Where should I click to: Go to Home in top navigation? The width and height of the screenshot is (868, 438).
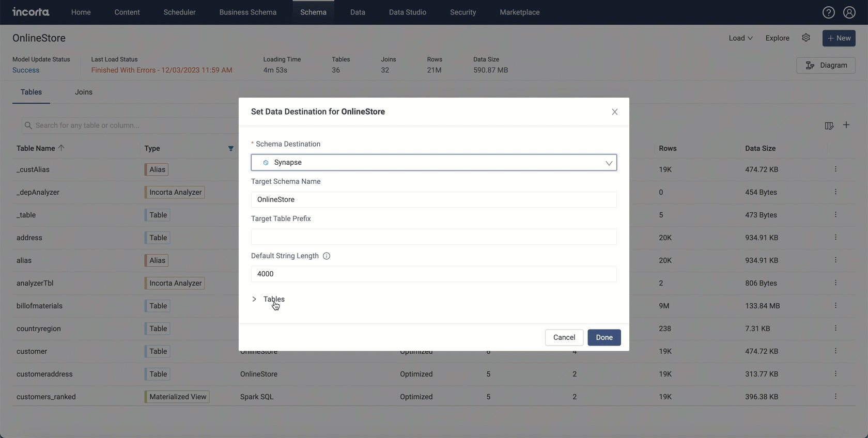[x=81, y=12]
